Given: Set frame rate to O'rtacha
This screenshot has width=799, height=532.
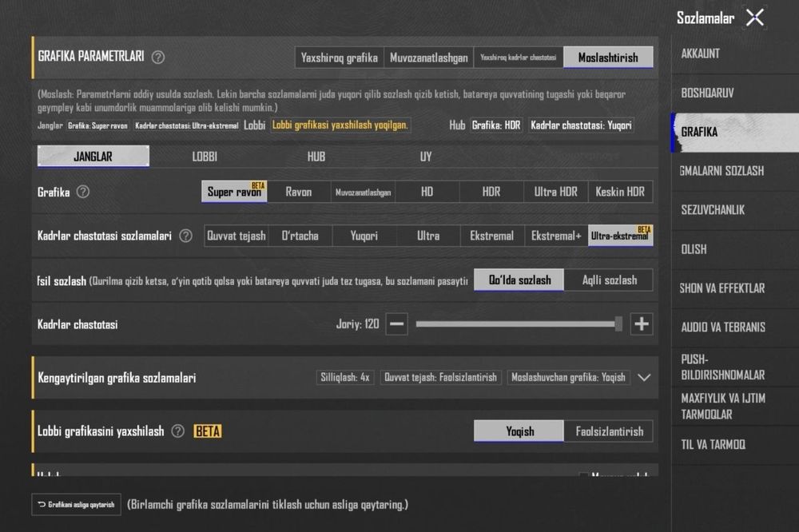Looking at the screenshot, I should 300,236.
